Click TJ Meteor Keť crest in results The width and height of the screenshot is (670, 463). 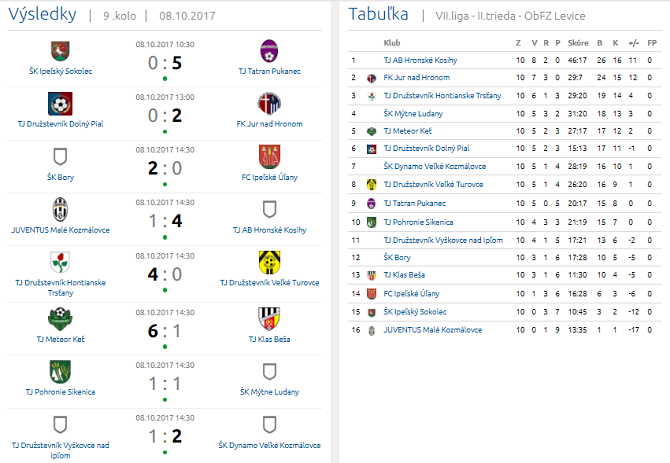pos(60,316)
